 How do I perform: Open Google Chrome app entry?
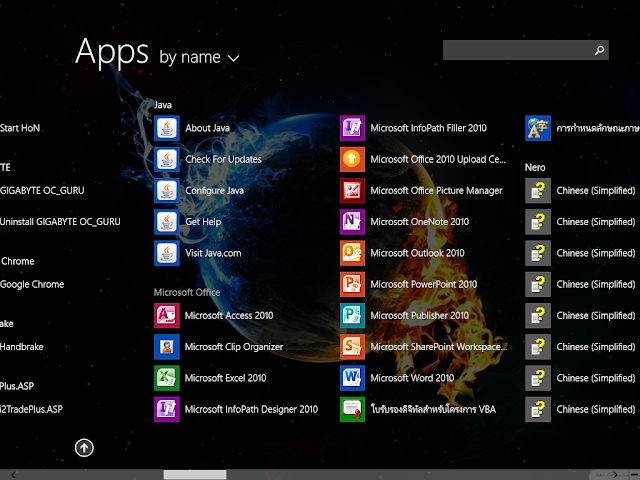(x=32, y=284)
